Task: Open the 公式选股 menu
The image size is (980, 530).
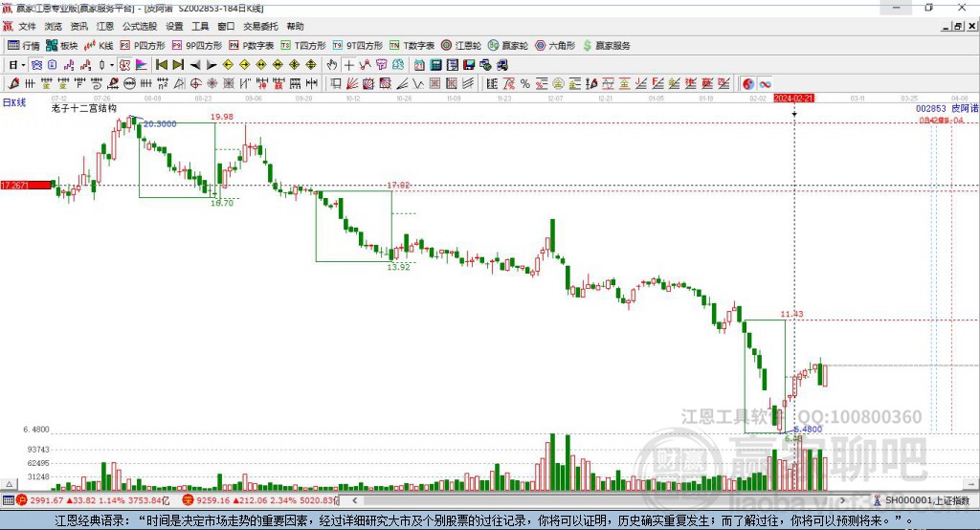Action: (x=140, y=26)
